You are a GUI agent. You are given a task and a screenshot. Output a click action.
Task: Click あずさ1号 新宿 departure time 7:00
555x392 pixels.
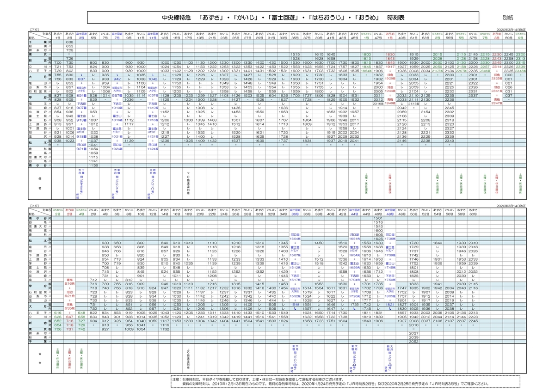57,62
